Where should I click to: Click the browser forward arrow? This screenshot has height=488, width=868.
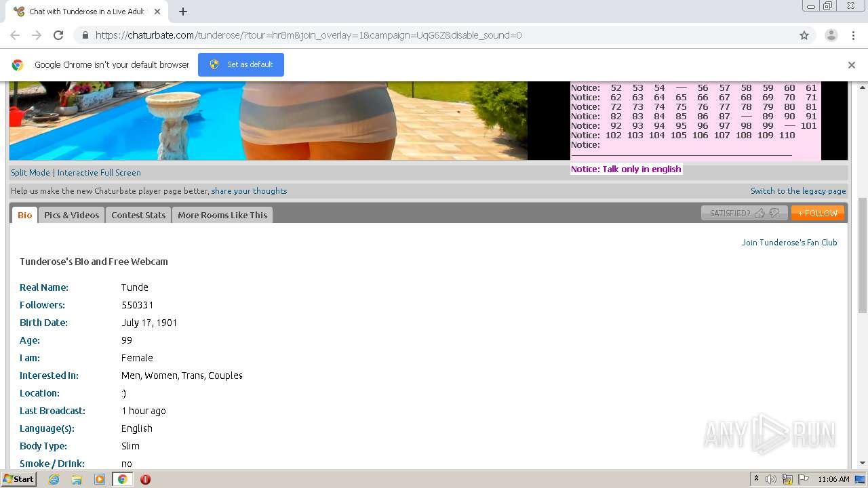tap(37, 35)
